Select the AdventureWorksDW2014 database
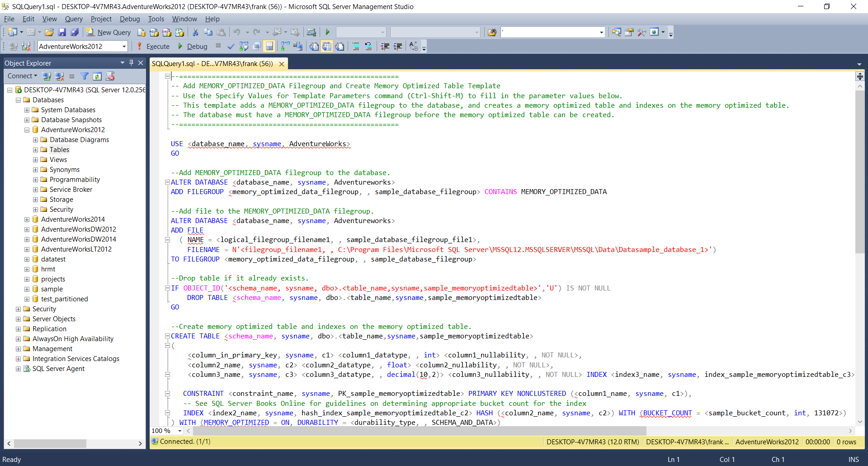868x466 pixels. click(78, 239)
